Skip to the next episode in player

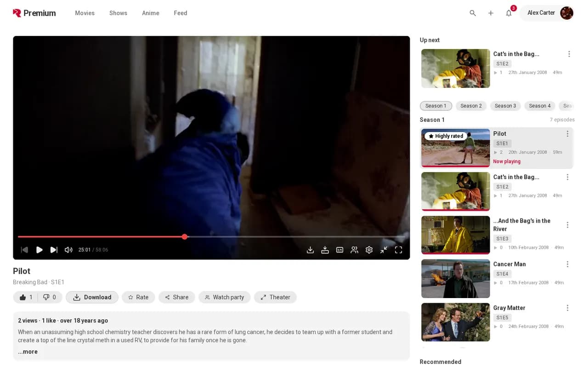click(x=54, y=250)
